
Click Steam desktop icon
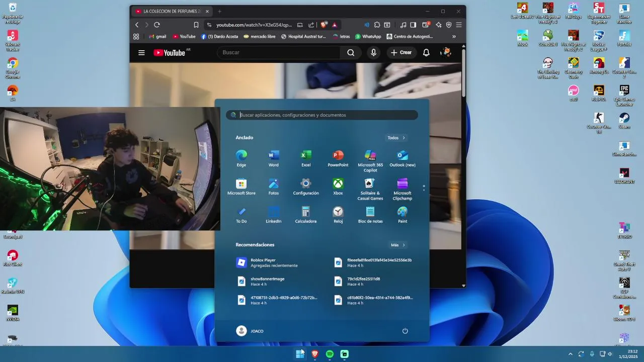[x=624, y=121]
